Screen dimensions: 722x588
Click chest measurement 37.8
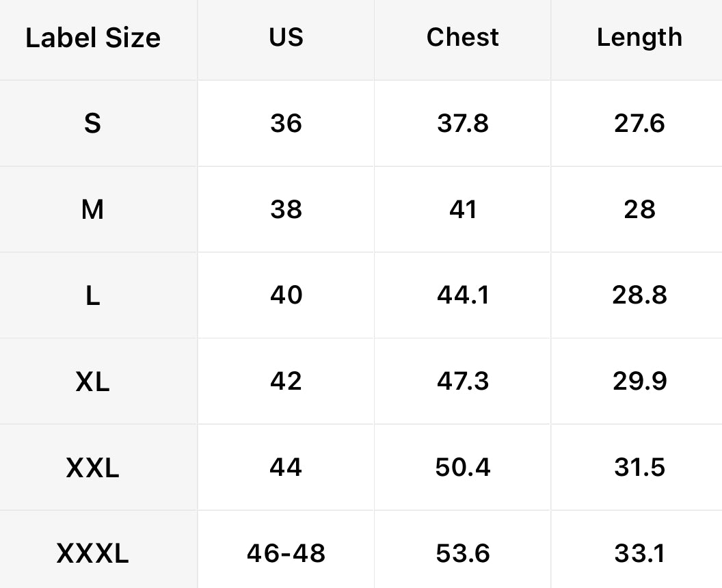click(463, 124)
